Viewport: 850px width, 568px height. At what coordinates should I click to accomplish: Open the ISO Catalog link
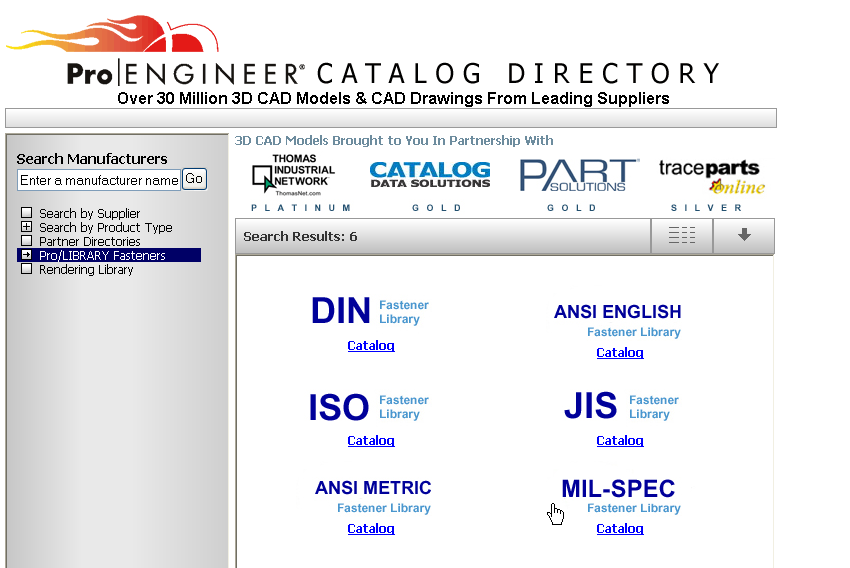tap(371, 441)
